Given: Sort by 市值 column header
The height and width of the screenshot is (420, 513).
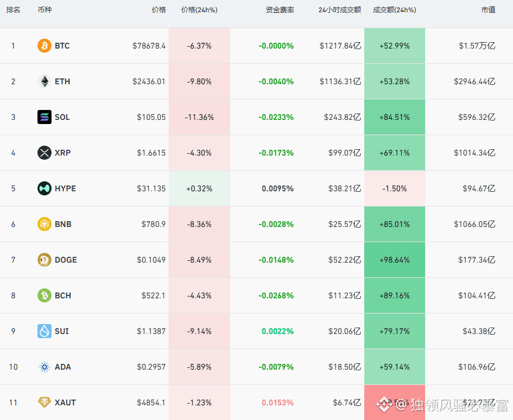Looking at the screenshot, I should point(488,10).
